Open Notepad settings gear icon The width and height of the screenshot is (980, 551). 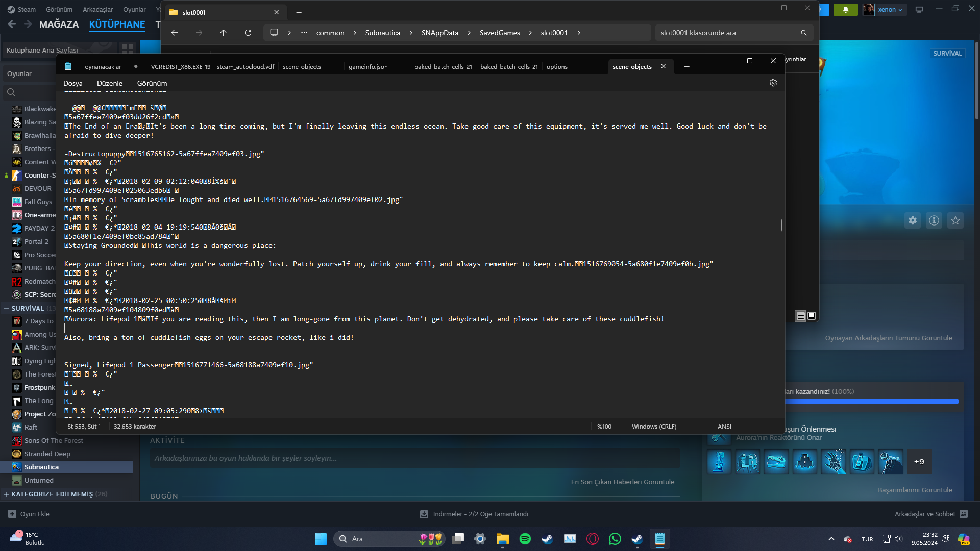tap(773, 83)
